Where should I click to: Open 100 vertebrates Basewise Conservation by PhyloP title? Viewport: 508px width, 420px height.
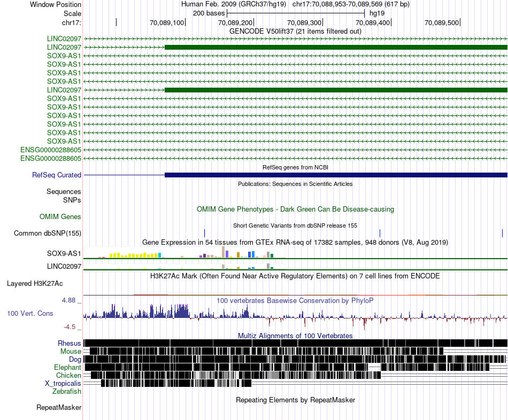coord(295,300)
